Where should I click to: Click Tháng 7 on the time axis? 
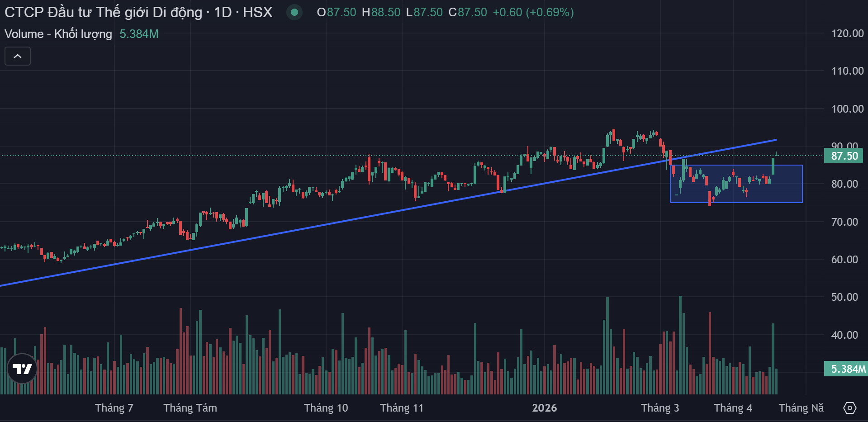coord(114,408)
